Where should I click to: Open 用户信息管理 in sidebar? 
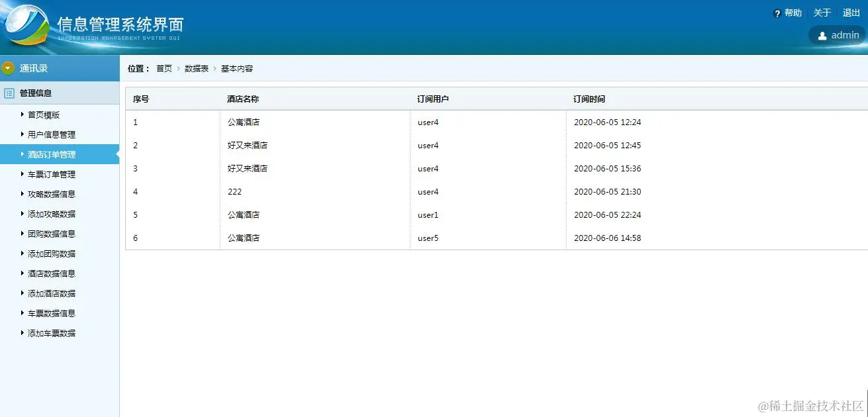pyautogui.click(x=52, y=135)
